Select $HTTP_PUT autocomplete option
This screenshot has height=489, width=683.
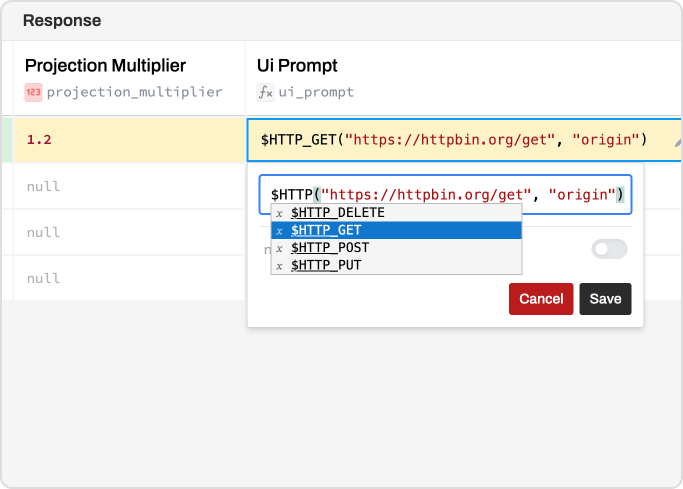pos(396,265)
